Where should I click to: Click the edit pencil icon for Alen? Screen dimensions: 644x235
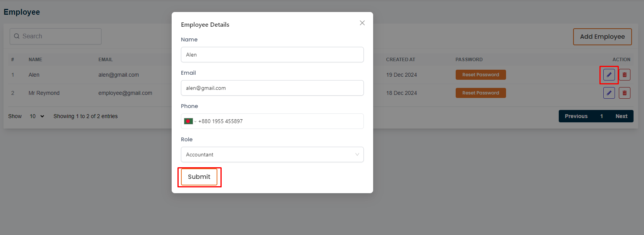coord(609,75)
